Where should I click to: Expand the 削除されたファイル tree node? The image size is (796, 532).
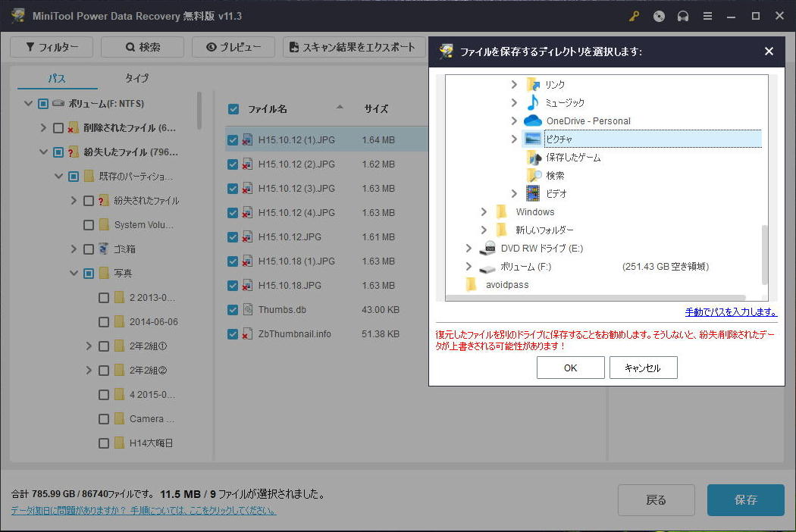(x=44, y=127)
